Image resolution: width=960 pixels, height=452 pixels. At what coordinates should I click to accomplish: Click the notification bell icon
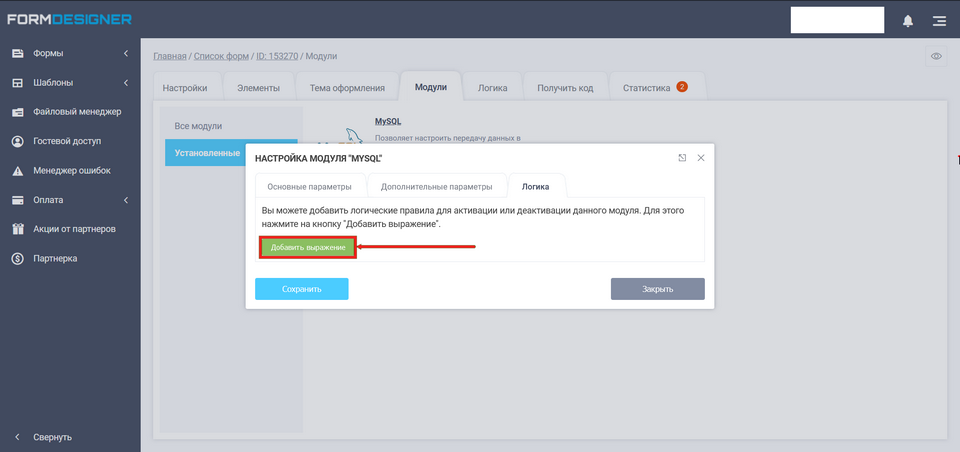coord(908,20)
